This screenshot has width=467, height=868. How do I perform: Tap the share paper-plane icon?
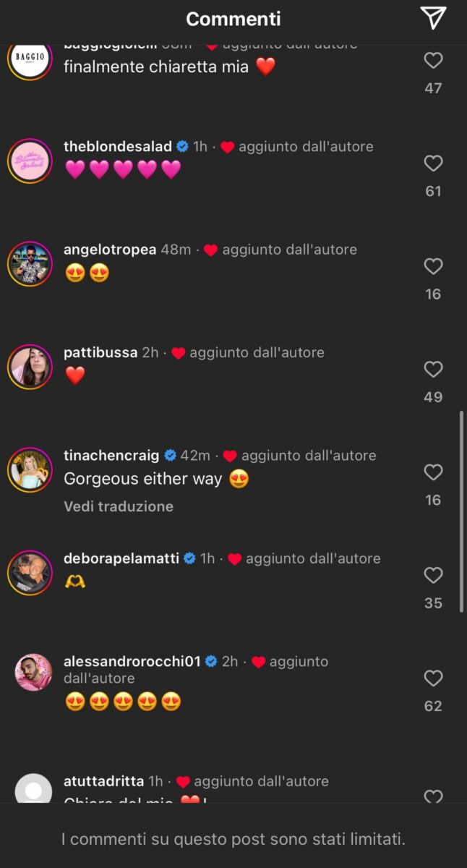433,19
